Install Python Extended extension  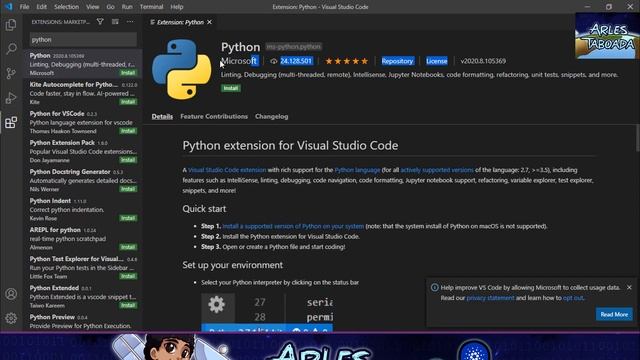(x=128, y=305)
